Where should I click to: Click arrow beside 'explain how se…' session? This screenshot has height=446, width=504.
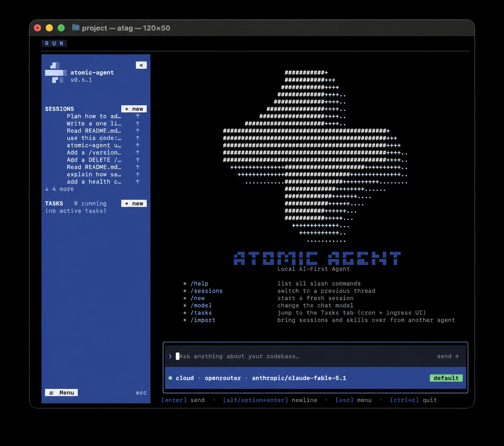click(x=138, y=175)
